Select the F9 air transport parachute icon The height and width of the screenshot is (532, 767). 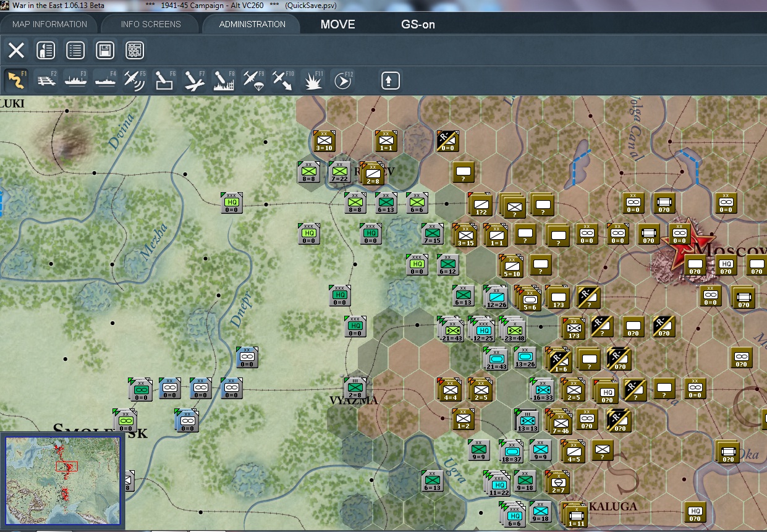(253, 80)
